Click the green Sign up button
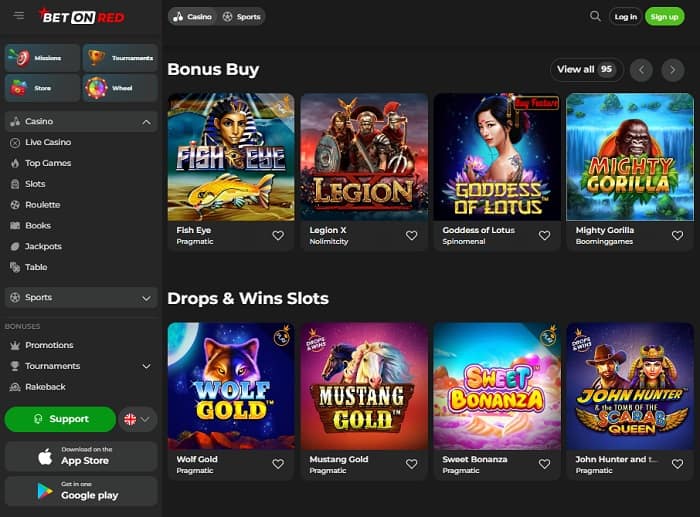 tap(664, 17)
